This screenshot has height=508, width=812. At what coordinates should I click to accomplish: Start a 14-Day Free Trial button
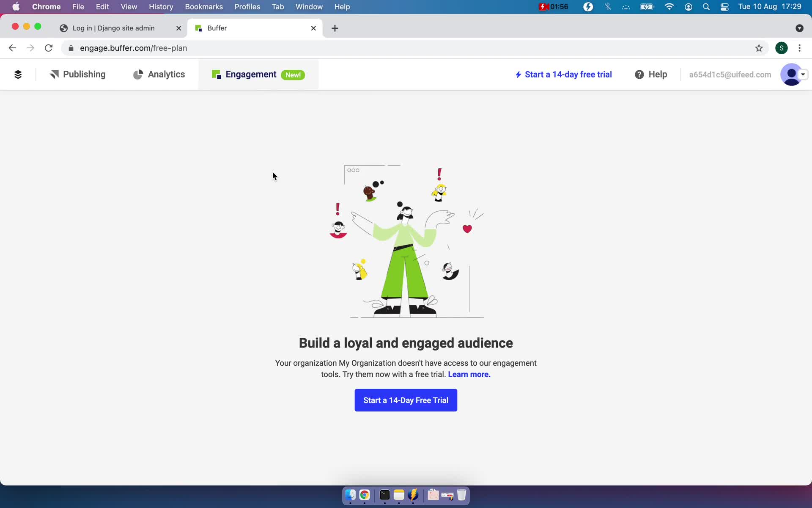click(x=406, y=400)
